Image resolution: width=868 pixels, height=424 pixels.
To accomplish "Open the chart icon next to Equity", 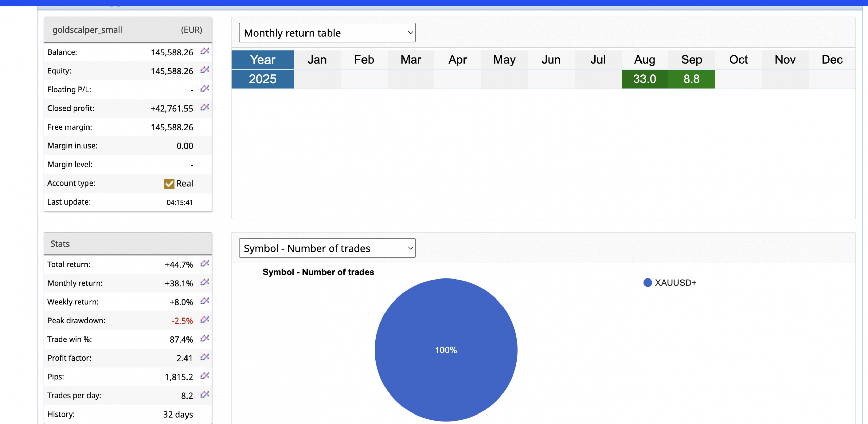I will 204,70.
